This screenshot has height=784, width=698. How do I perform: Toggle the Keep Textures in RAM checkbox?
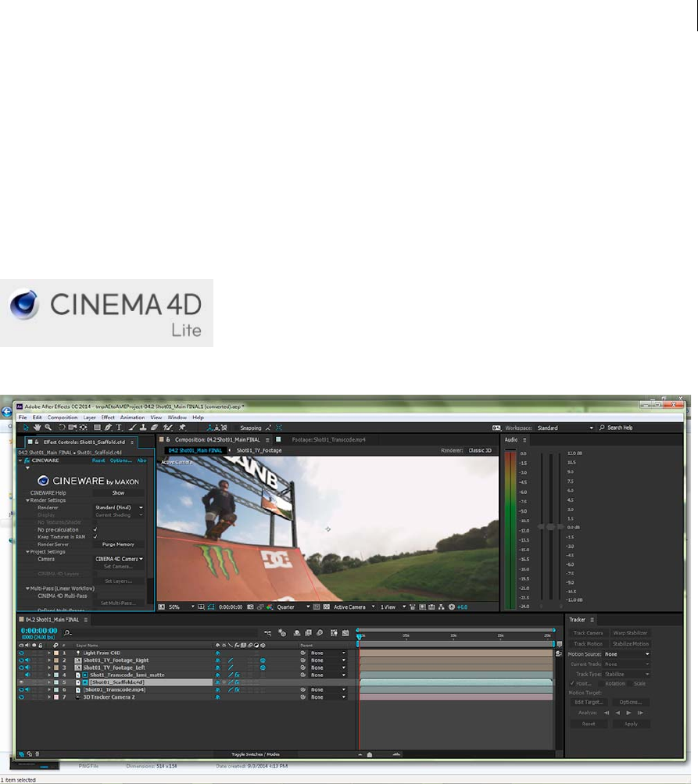95,536
